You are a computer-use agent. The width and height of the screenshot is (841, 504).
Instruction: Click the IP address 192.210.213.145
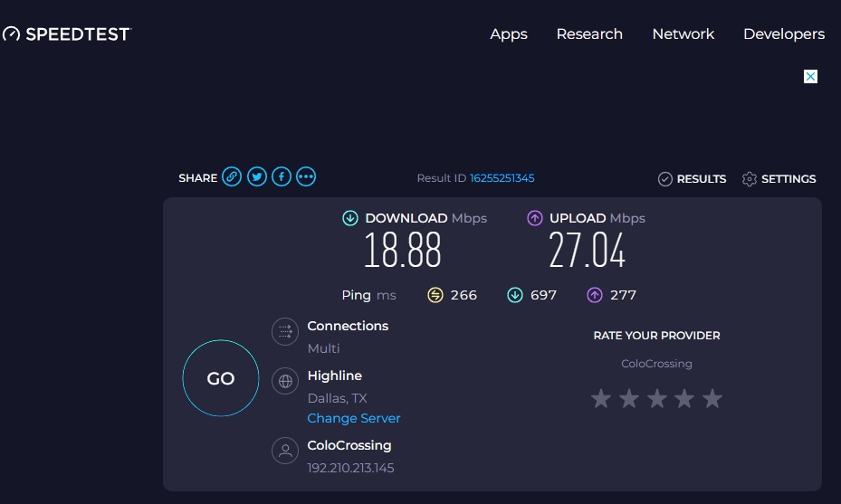click(x=350, y=468)
